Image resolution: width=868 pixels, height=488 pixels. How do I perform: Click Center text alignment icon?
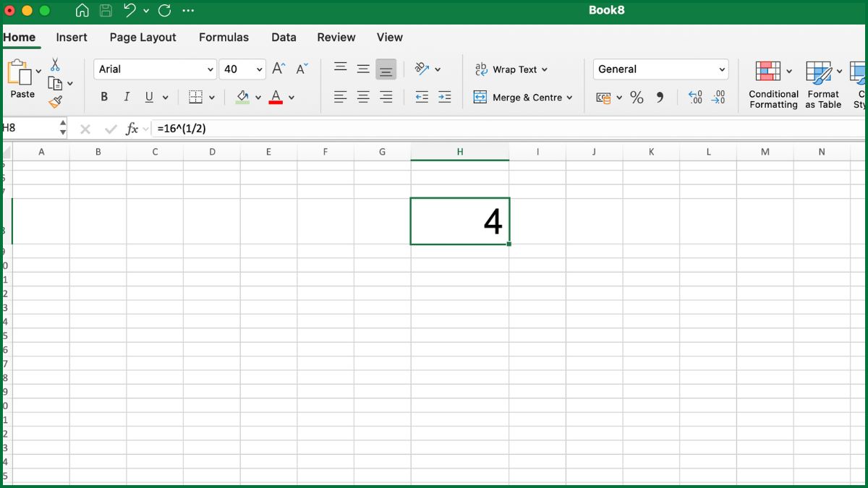[x=363, y=97]
